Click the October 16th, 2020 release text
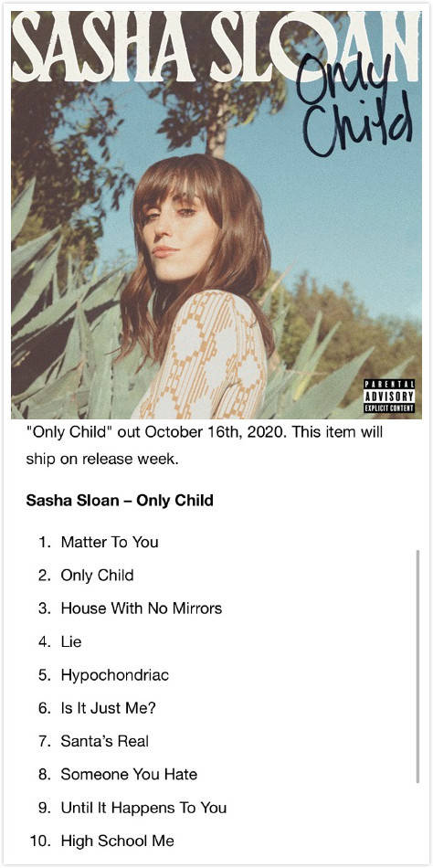433x868 pixels. pyautogui.click(x=215, y=432)
